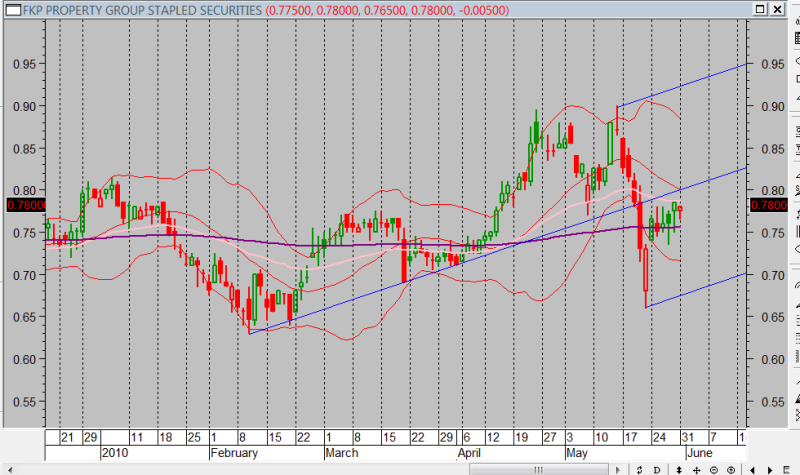Click the date label 7
This screenshot has height=475, width=800.
click(714, 437)
